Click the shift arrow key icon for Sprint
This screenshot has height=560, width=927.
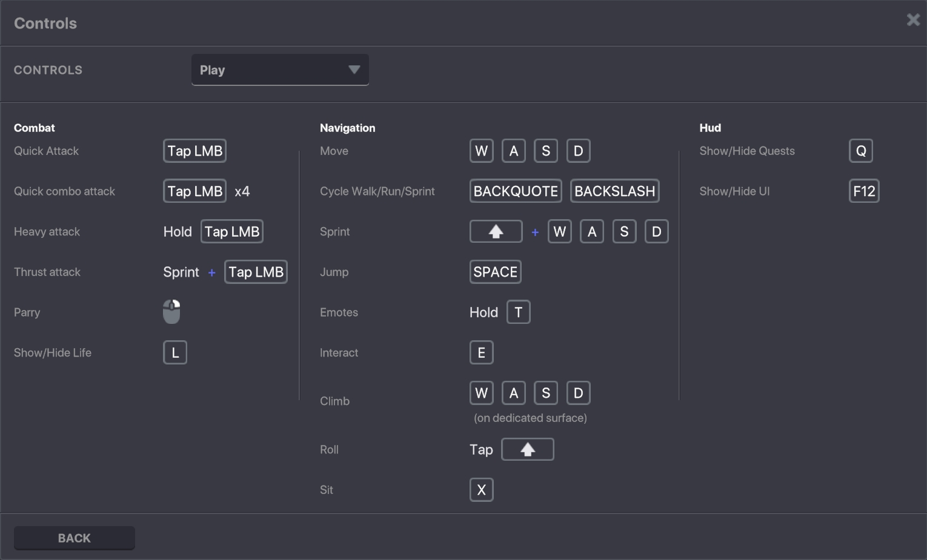[x=496, y=231]
